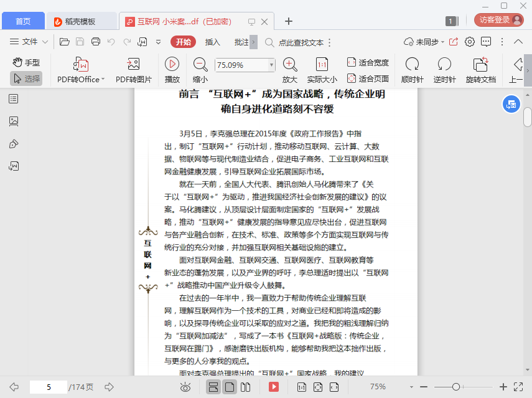532x398 pixels.
Task: Open the thumbnail panel in left sidebar
Action: (x=14, y=121)
